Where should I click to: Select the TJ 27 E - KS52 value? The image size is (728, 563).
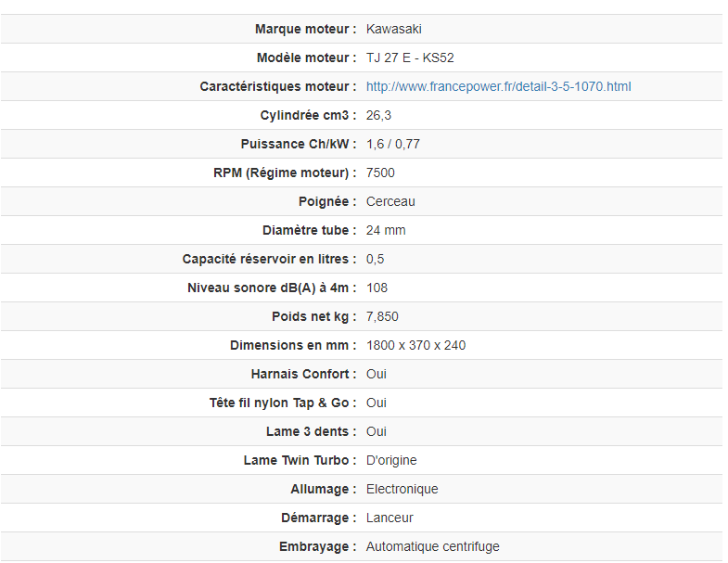[410, 58]
